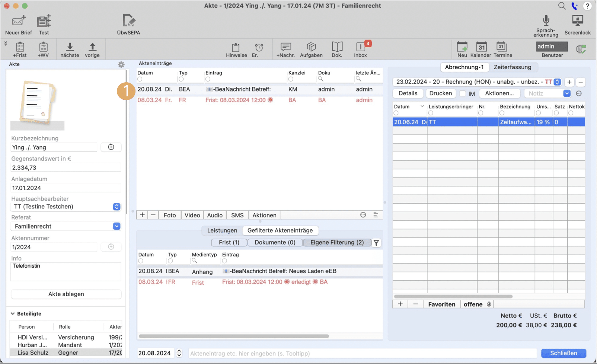Activate the Screenlock icon

[577, 20]
